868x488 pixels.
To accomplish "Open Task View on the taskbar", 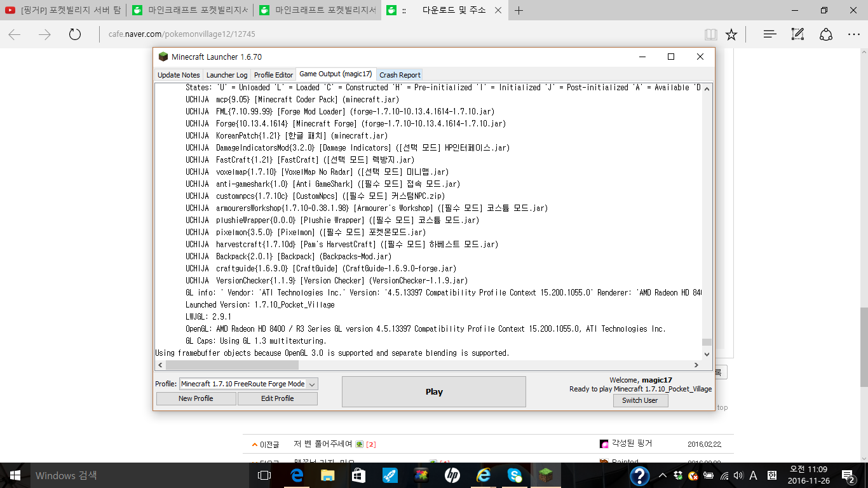I will click(264, 475).
